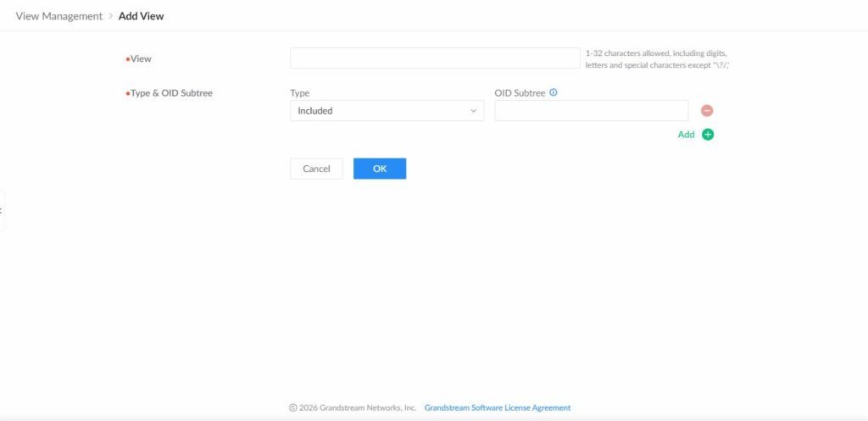Screen dimensions: 868x421
Task: Click the "OID Subtree" column label
Action: pyautogui.click(x=520, y=93)
